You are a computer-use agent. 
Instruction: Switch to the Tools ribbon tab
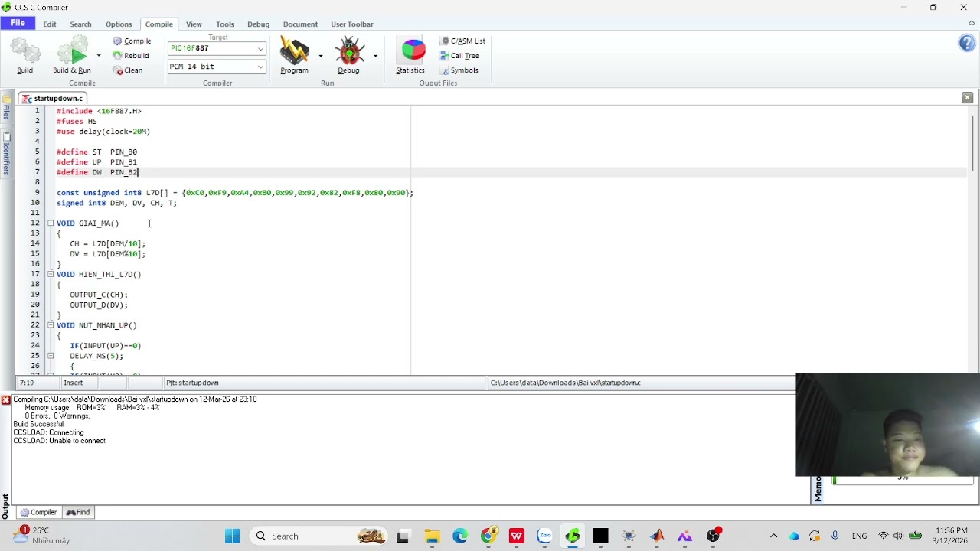pos(225,24)
